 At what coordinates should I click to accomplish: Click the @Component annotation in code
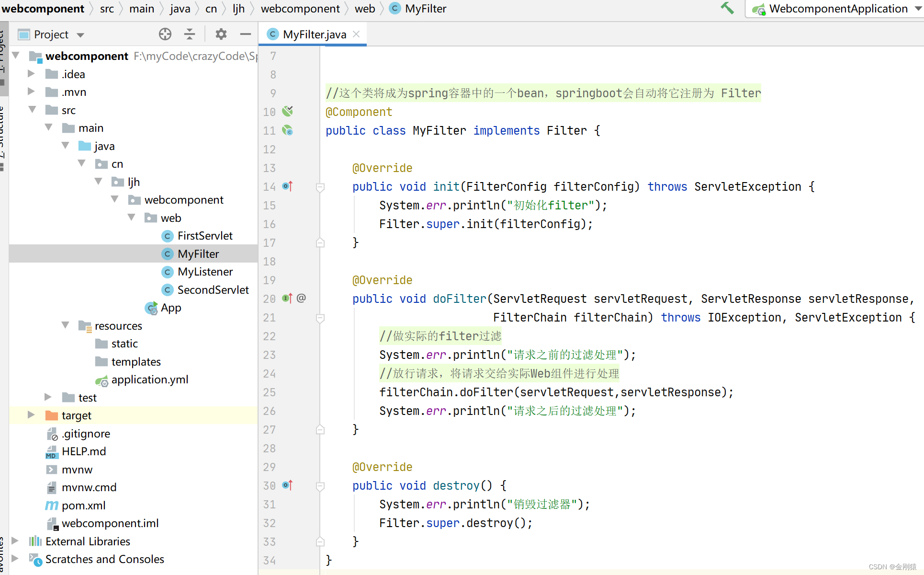(x=359, y=112)
